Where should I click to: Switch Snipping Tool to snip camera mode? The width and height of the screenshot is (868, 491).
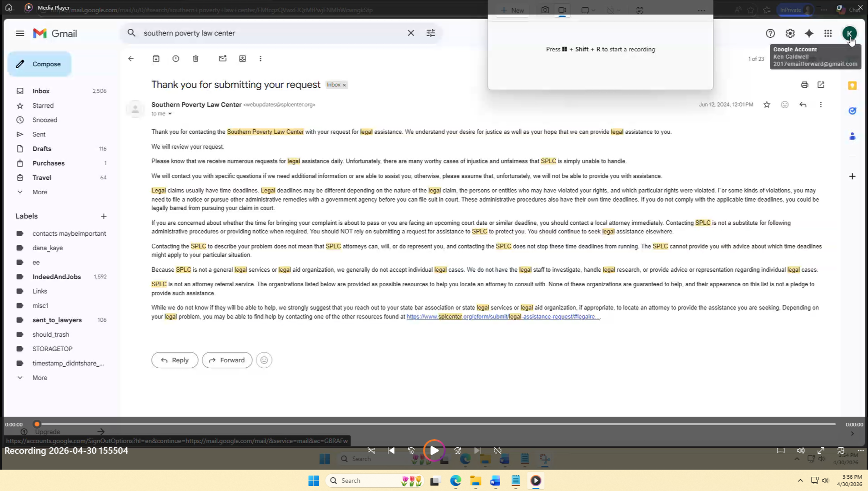point(545,10)
